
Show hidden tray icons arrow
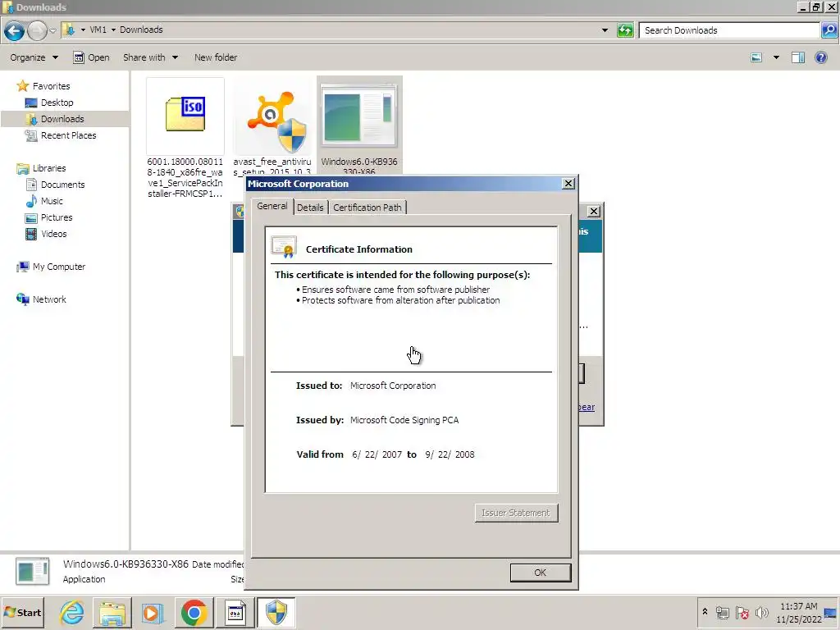(705, 612)
